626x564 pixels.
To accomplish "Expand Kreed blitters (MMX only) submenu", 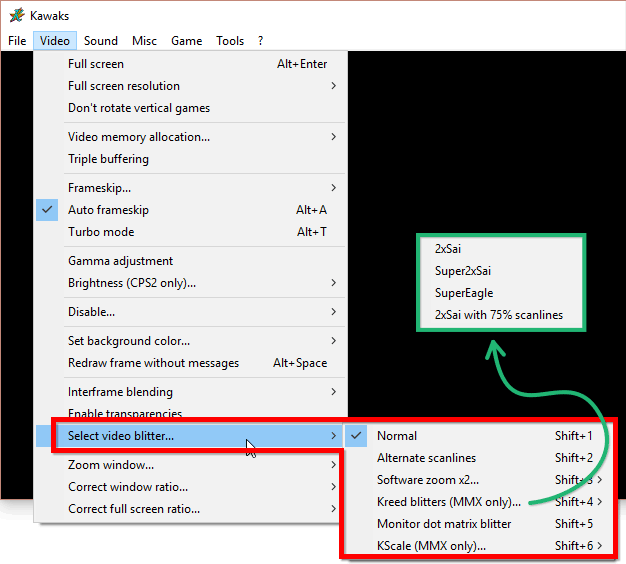I will point(449,502).
